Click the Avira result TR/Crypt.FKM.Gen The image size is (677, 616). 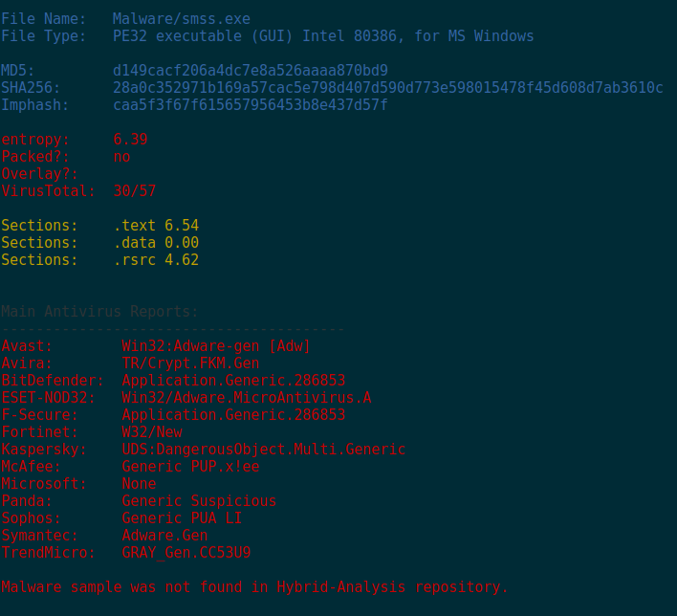[190, 363]
